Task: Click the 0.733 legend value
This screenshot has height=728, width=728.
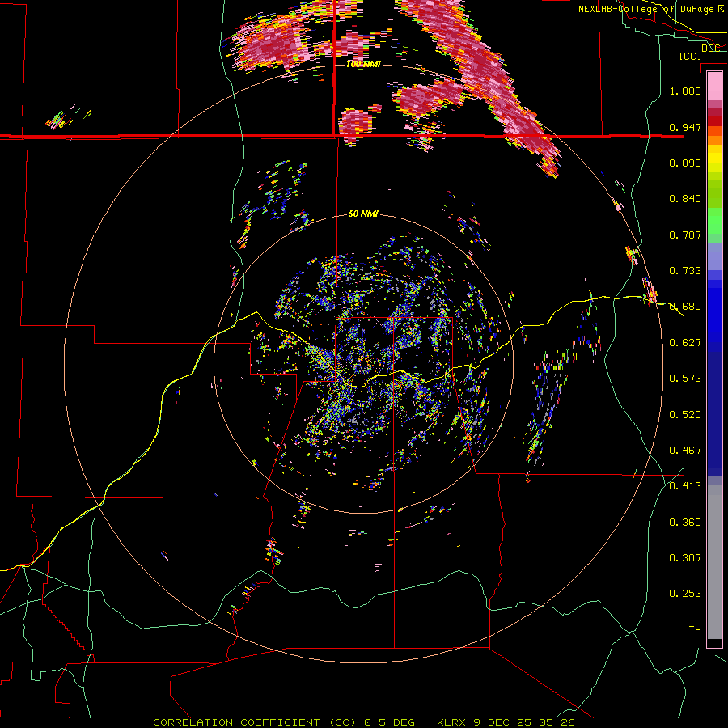Action: pos(685,270)
